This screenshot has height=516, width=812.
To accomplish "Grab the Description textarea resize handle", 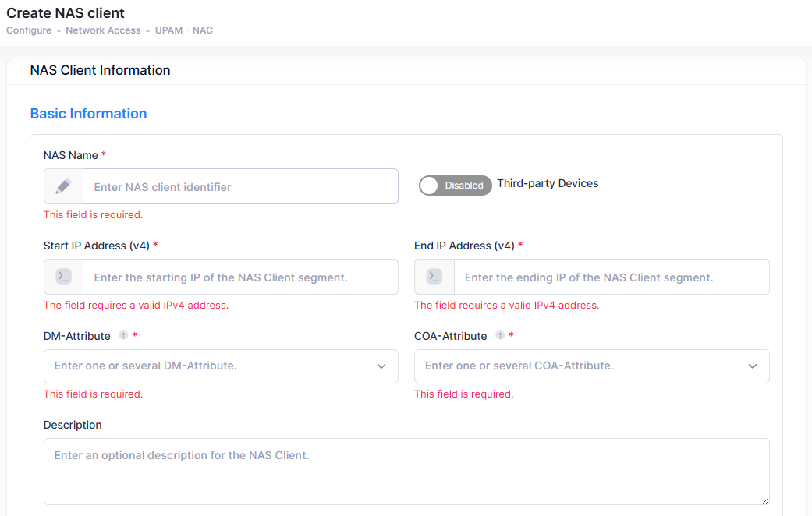I will coord(765,500).
